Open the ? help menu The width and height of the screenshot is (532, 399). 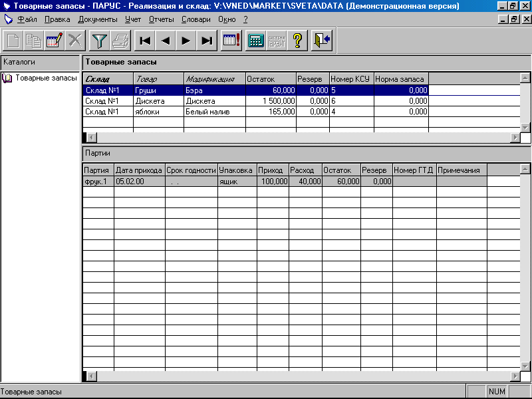[245, 19]
